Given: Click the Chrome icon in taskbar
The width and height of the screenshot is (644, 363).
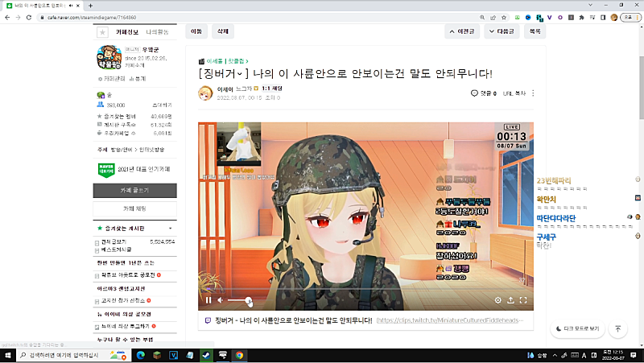Looking at the screenshot, I should pos(239,355).
